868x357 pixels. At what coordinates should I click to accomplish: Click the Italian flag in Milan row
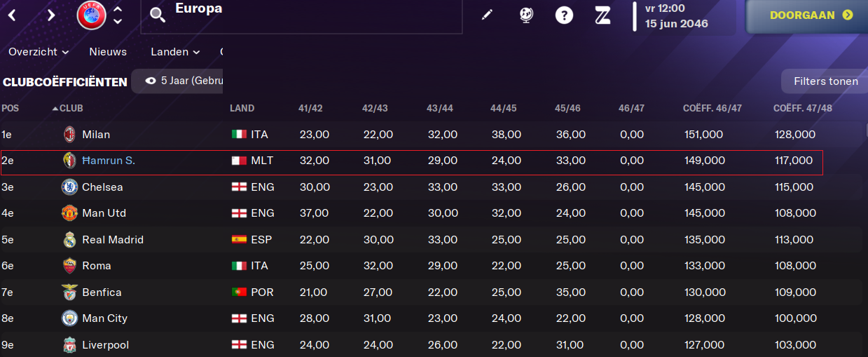[x=239, y=134]
